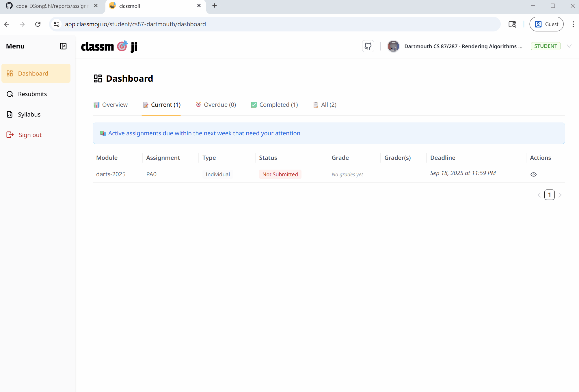The height and width of the screenshot is (392, 579).
Task: Click the Sign out link
Action: tap(30, 135)
